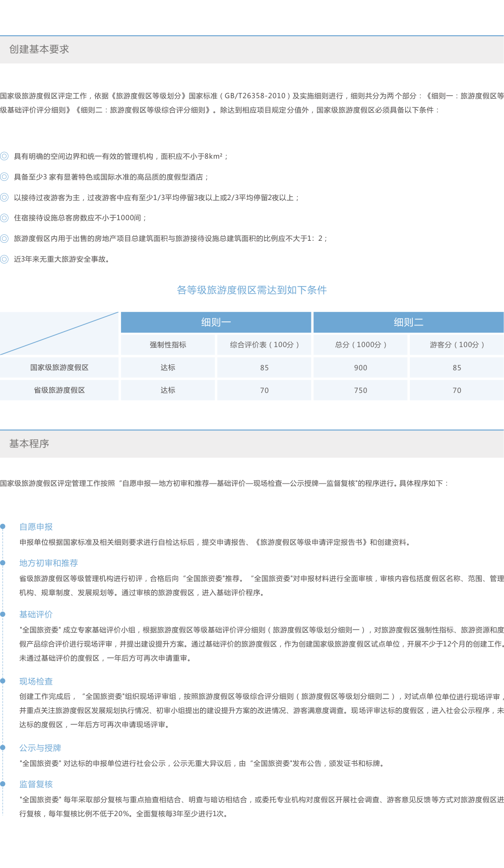This screenshot has width=504, height=868.
Task: Select the 细则一 table header
Action: tap(216, 322)
